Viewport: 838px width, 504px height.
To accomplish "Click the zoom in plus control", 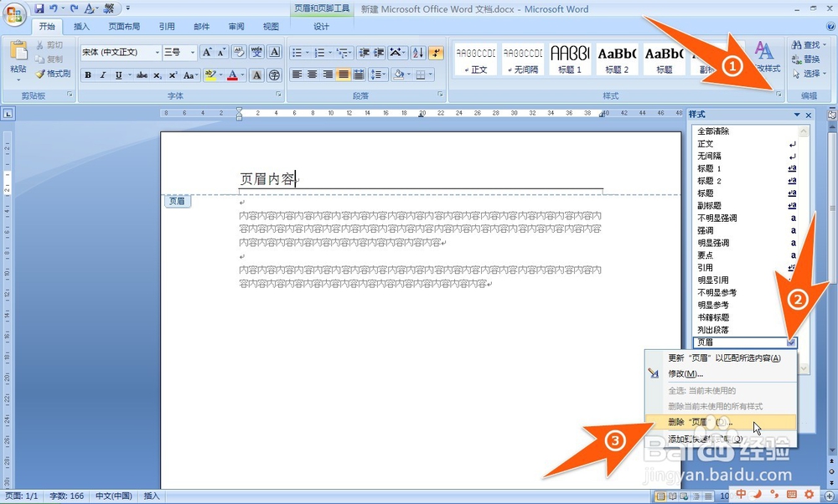I will click(x=830, y=496).
